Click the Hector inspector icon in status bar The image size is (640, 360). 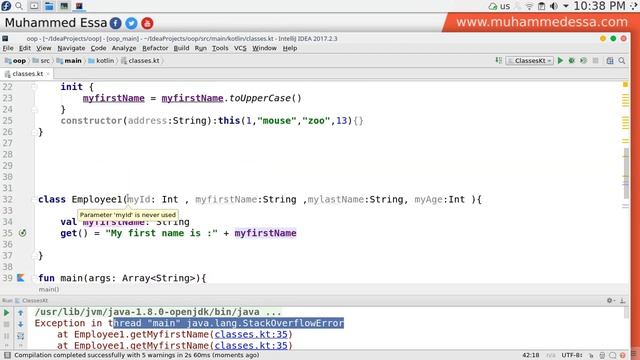pyautogui.click(x=602, y=356)
